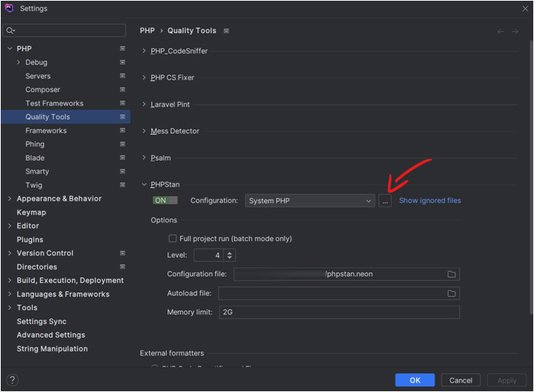
Task: Open the Plugins settings page
Action: point(30,240)
